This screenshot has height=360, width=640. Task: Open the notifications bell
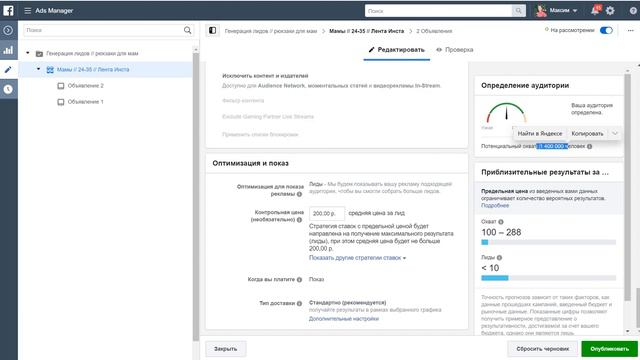click(x=595, y=10)
